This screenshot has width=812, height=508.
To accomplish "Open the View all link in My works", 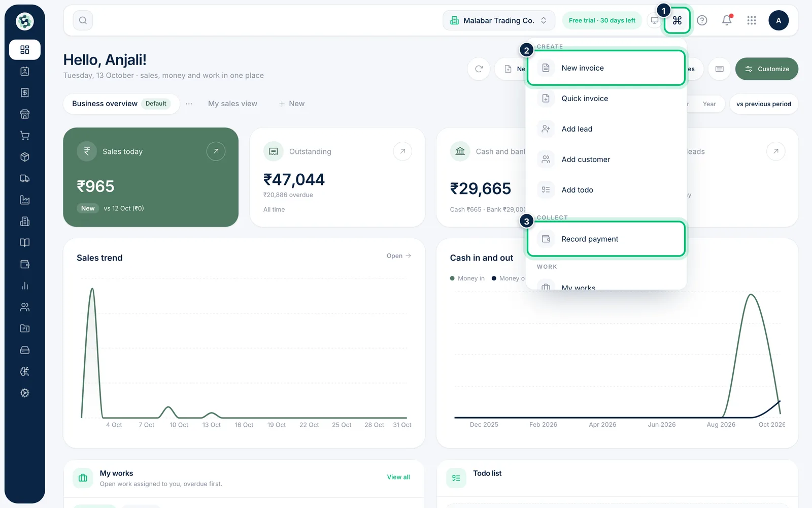I will click(x=398, y=477).
